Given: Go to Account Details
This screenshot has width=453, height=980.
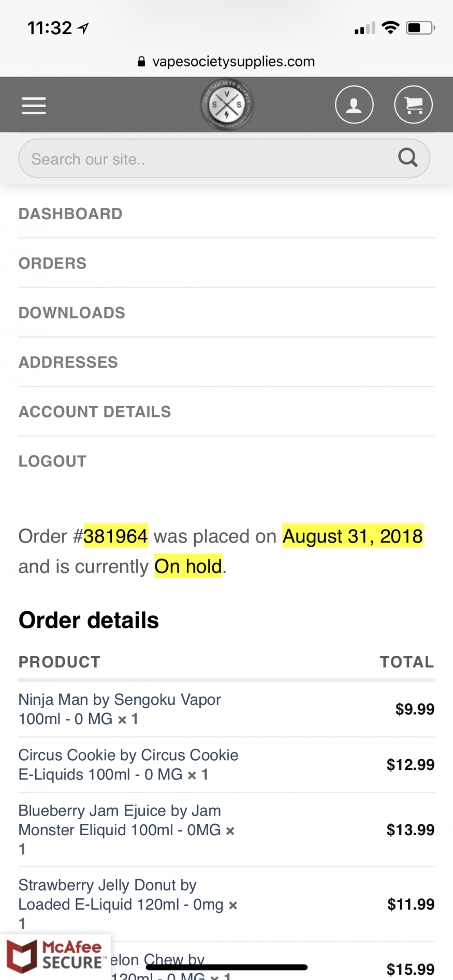Looking at the screenshot, I should click(95, 412).
